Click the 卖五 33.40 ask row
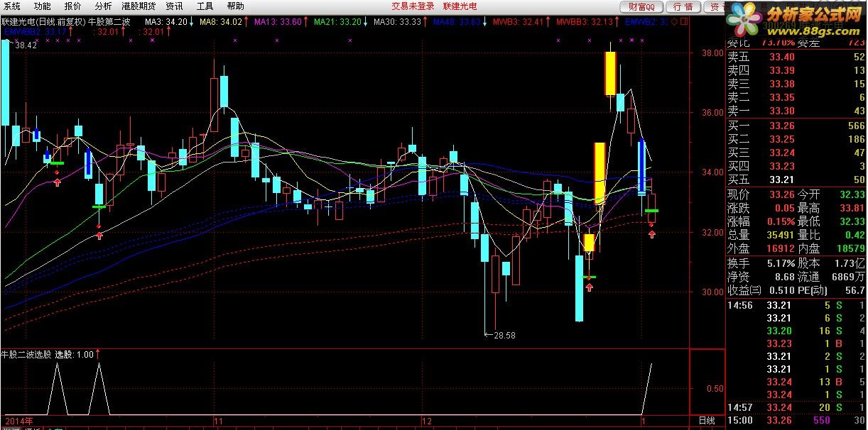This screenshot has width=868, height=430. [796, 57]
